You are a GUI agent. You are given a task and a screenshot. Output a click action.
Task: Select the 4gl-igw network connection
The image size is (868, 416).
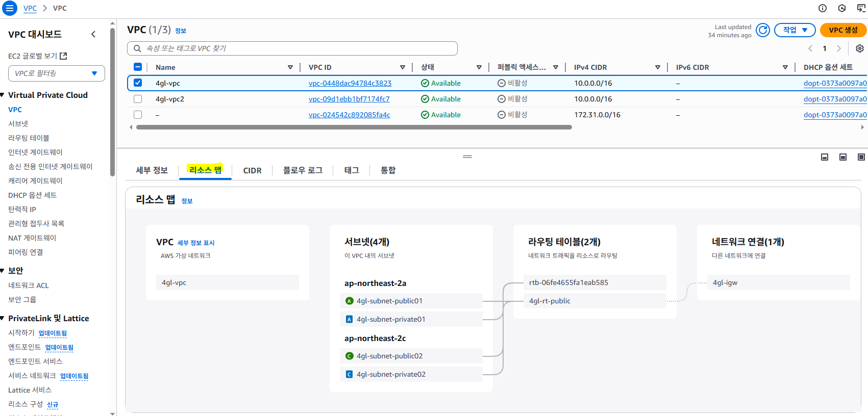click(779, 282)
